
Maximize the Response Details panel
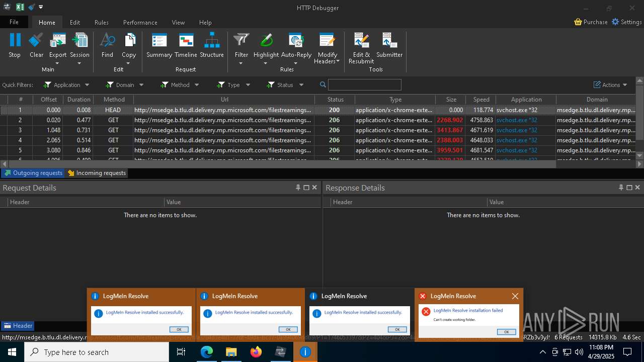[x=629, y=188]
